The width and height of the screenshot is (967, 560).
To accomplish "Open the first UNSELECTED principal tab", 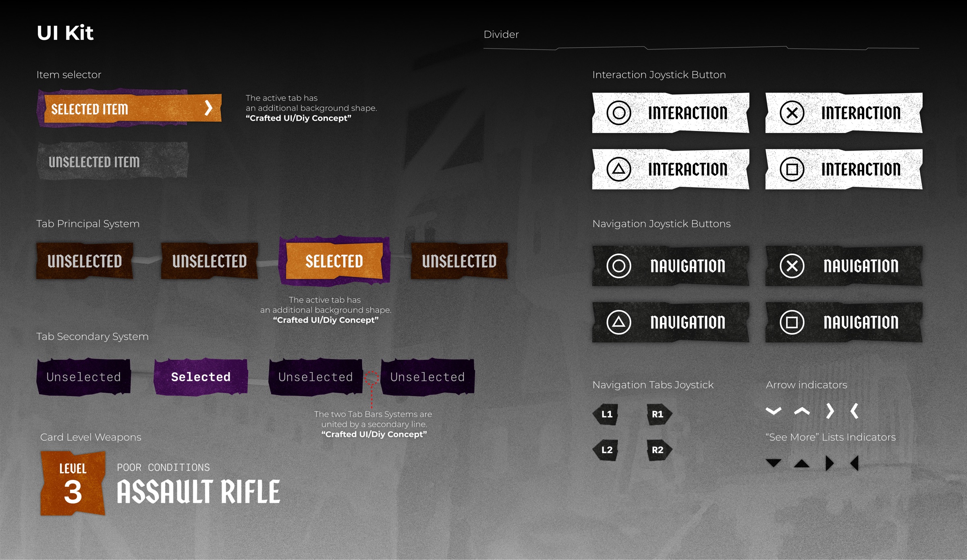I will 85,261.
